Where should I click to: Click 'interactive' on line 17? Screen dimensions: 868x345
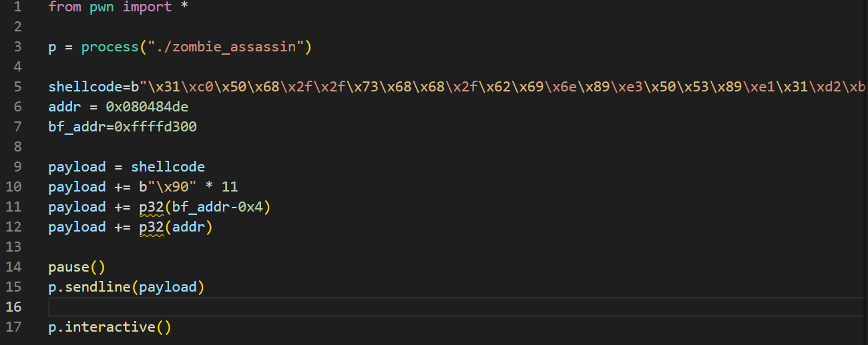pos(110,327)
